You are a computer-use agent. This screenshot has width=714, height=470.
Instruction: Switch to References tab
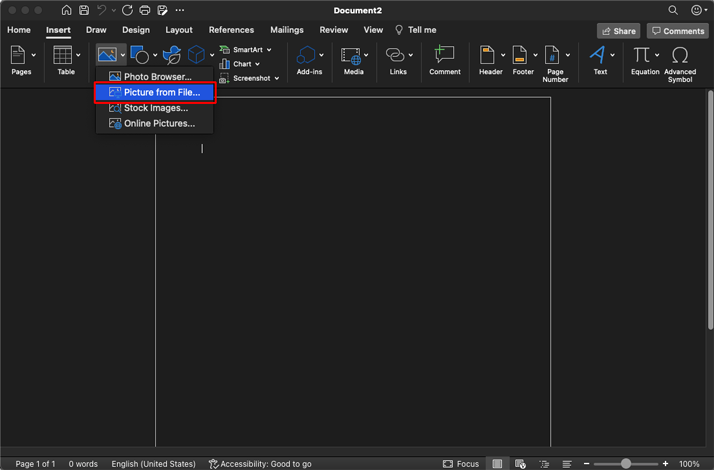[x=231, y=30]
